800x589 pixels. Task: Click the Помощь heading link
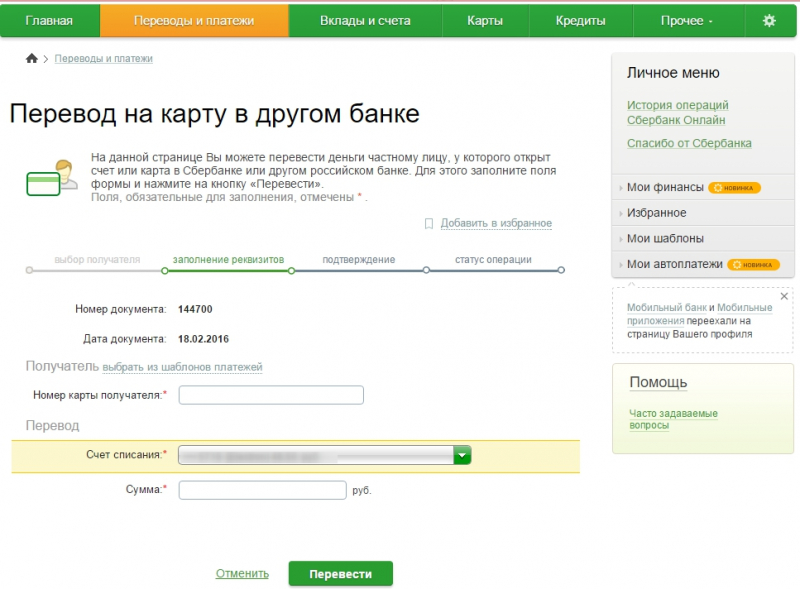coord(658,382)
